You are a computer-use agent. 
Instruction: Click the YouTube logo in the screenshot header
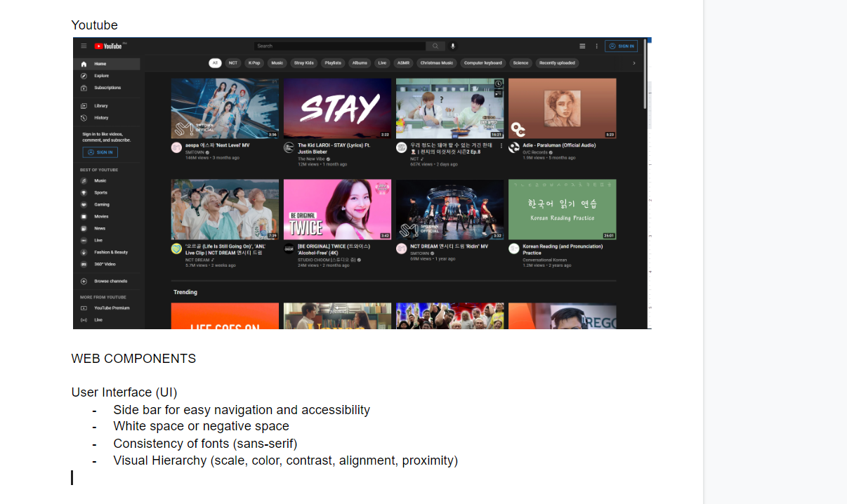pyautogui.click(x=109, y=46)
